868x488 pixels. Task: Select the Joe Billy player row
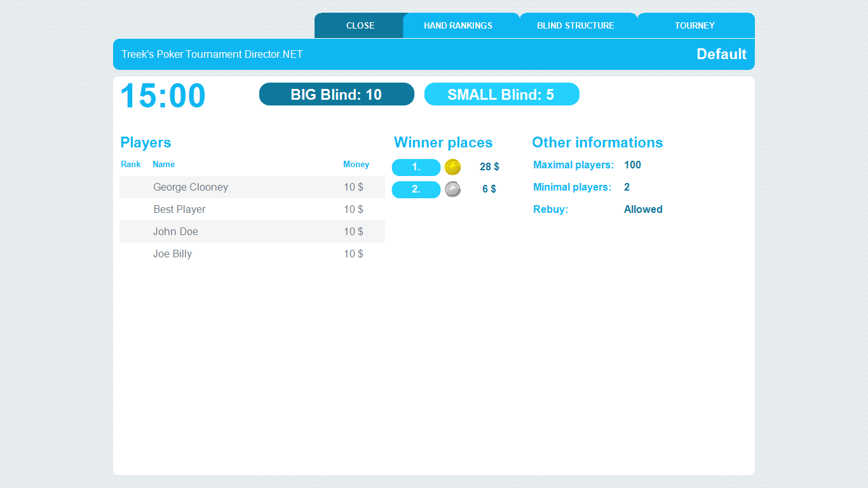[252, 254]
